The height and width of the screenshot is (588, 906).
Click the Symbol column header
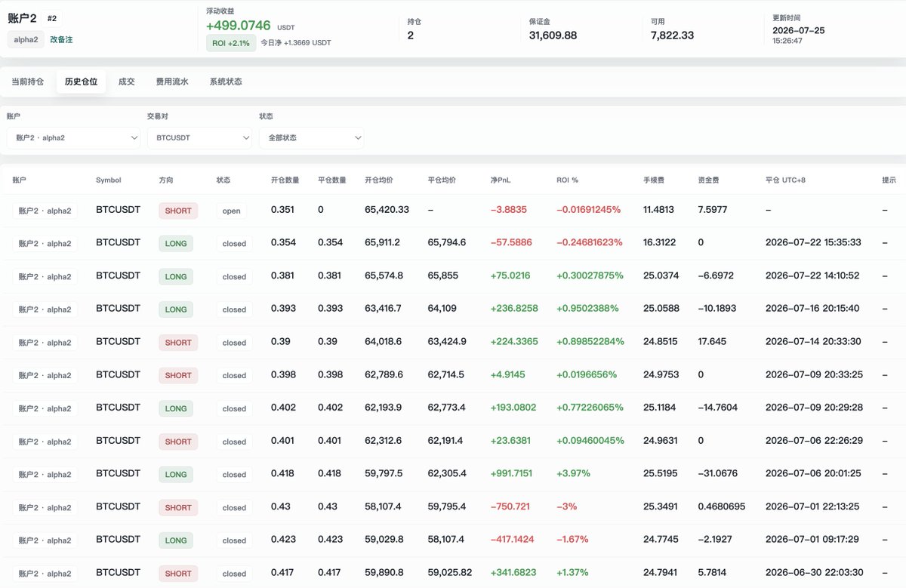pos(108,180)
